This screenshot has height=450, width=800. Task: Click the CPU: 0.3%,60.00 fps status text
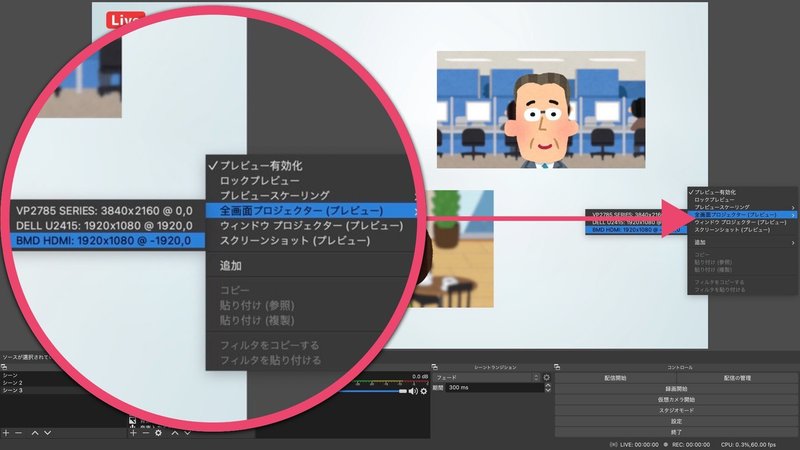(748, 445)
